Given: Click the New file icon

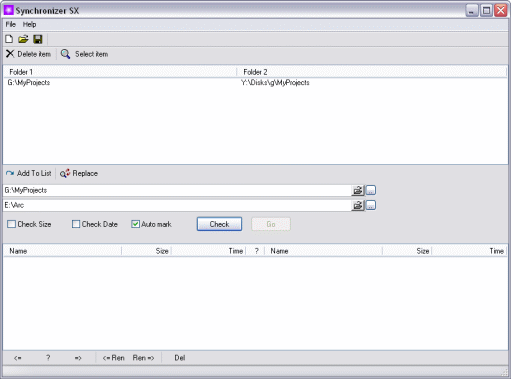Looking at the screenshot, I should (9, 39).
